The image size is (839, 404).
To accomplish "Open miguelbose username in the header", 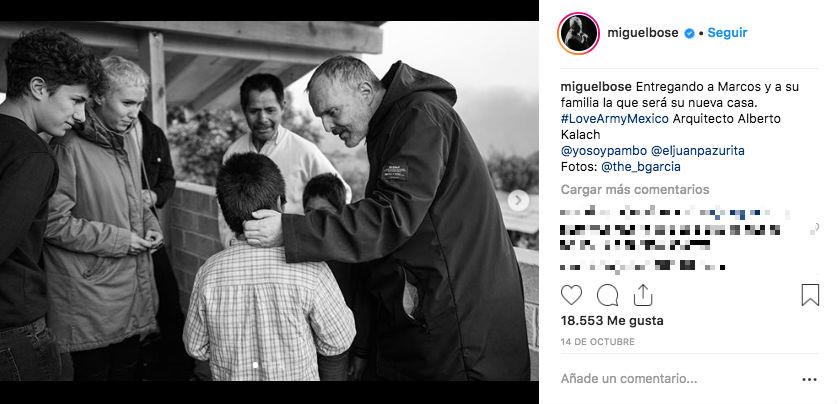I will (643, 33).
